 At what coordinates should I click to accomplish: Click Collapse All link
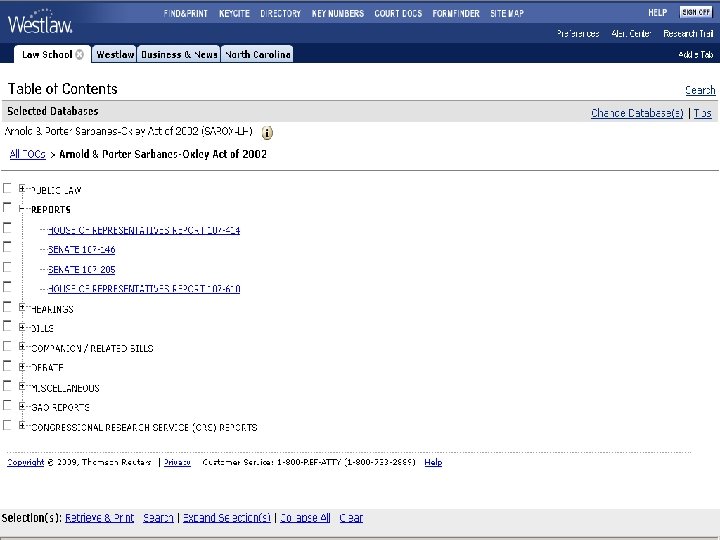(305, 518)
